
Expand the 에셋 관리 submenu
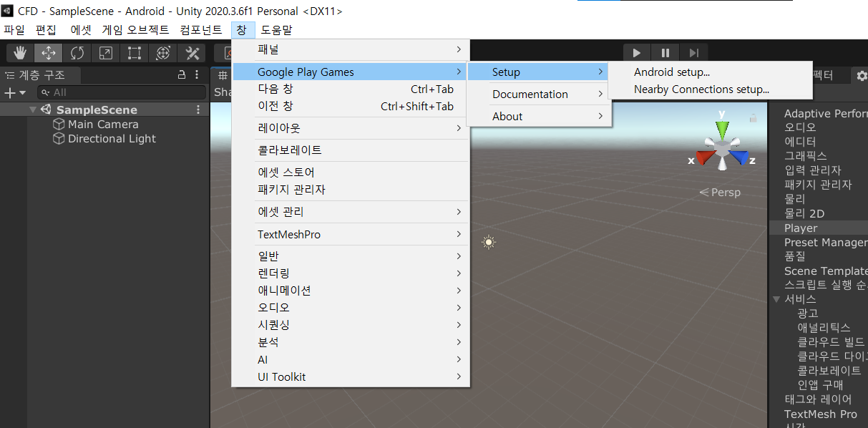351,212
